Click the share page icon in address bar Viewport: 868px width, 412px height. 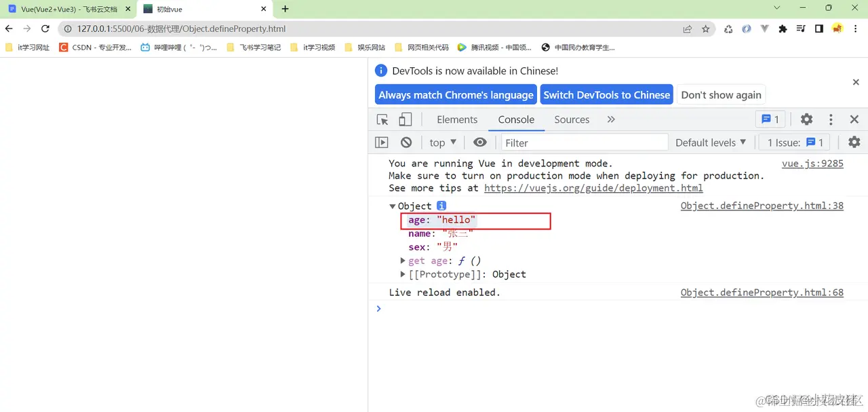[x=688, y=29]
